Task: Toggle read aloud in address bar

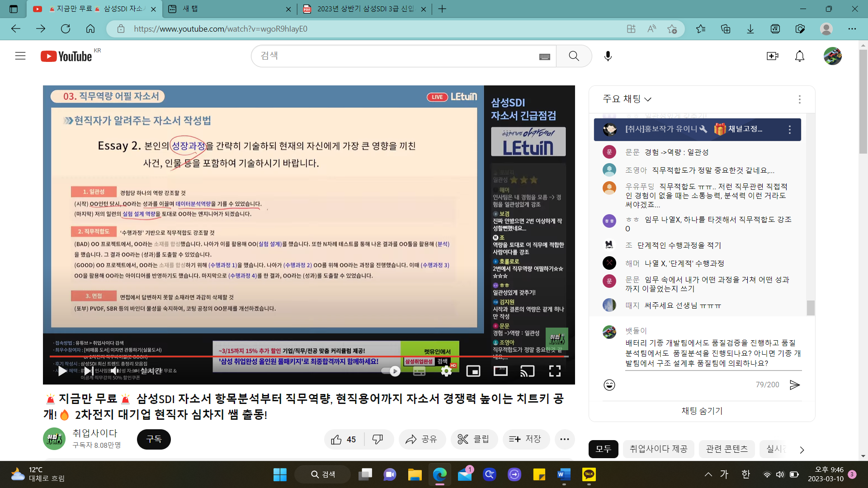Action: (x=651, y=29)
